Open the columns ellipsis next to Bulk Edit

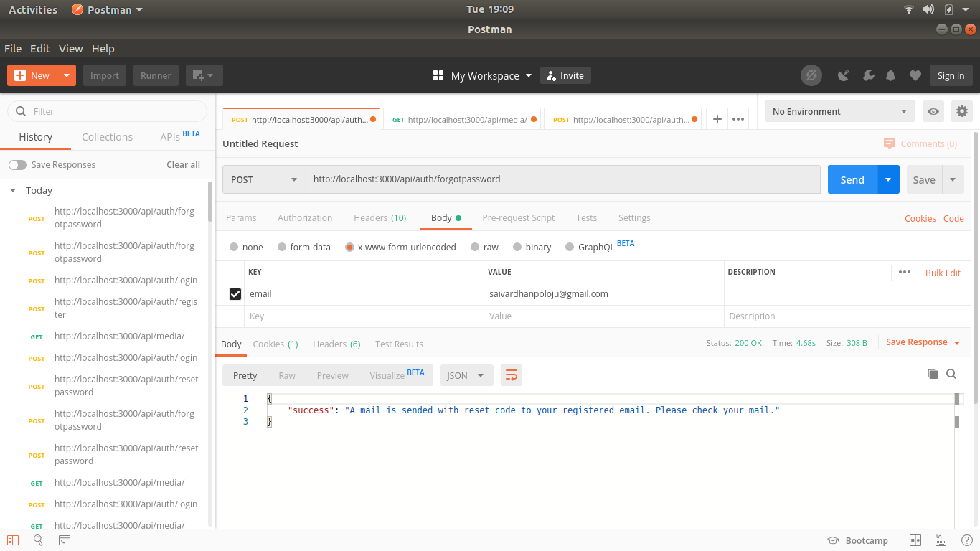click(x=905, y=272)
